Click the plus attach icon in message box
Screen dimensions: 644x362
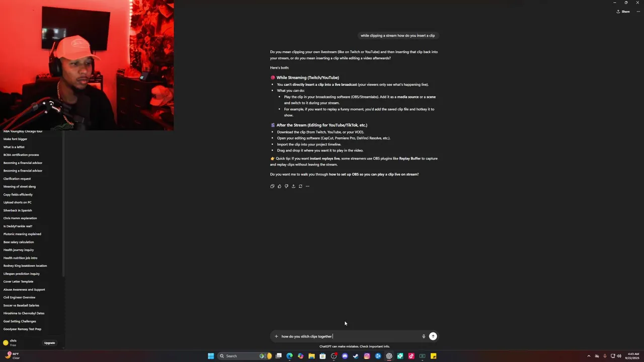click(276, 336)
